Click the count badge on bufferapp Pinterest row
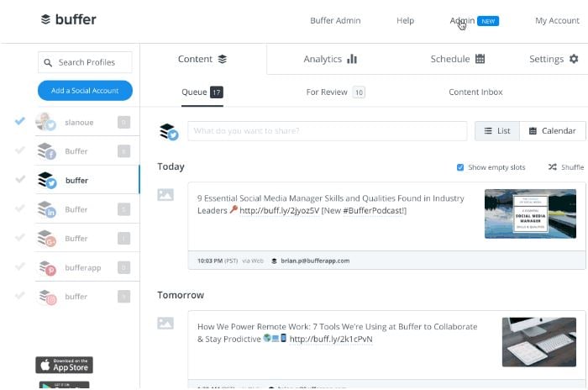Screen dimensions: 588x390 (123, 267)
